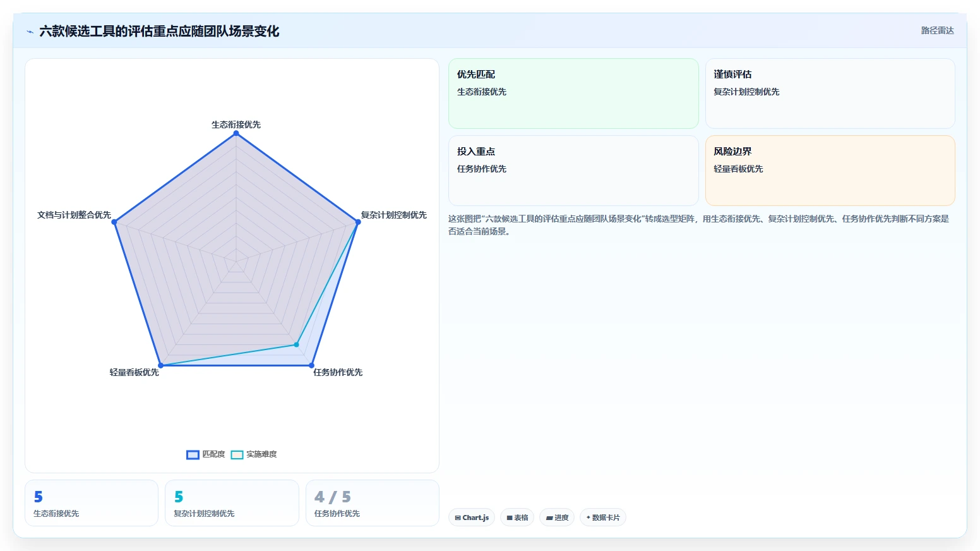This screenshot has height=551, width=980.
Task: Click the 任务协作优先 radar axis label
Action: [x=338, y=372]
